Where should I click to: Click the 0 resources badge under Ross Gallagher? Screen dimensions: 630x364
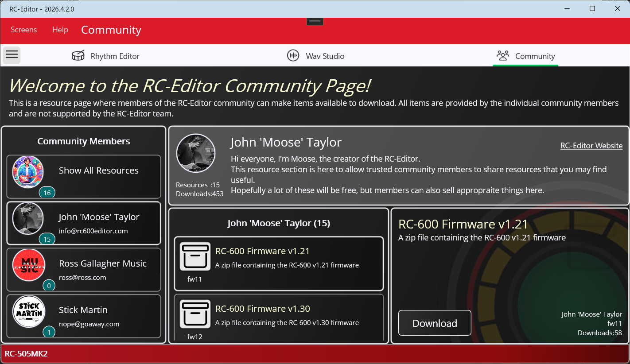(49, 286)
